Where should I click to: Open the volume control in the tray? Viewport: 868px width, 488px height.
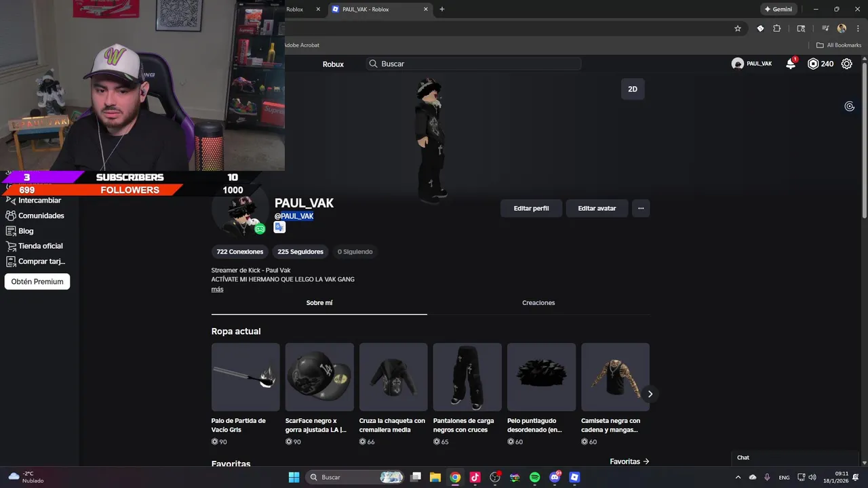(x=812, y=477)
